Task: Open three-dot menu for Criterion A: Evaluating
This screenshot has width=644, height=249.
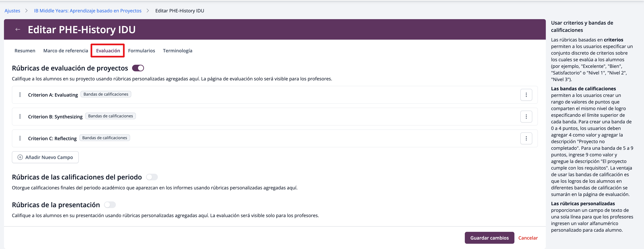Action: coord(526,95)
